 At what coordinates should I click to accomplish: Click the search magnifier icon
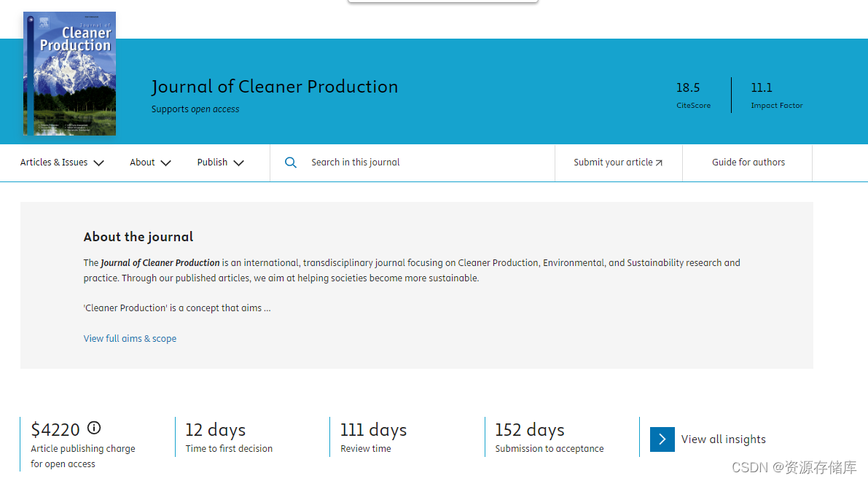tap(291, 163)
